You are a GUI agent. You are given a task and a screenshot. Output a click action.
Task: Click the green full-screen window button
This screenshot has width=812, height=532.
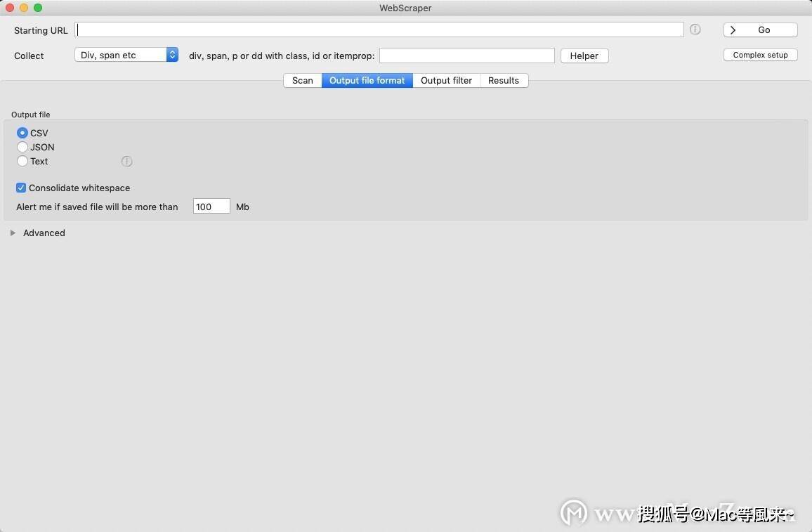pos(38,8)
